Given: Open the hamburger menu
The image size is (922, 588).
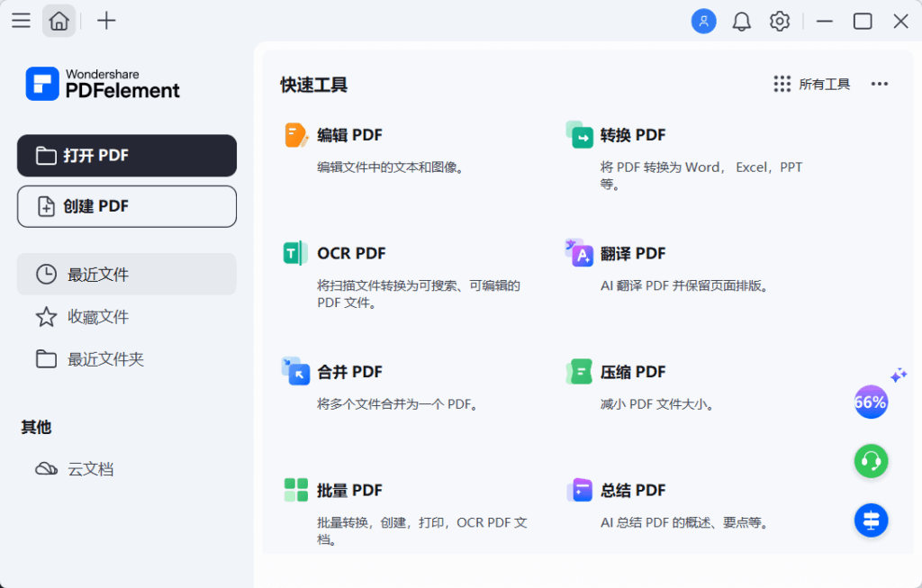Looking at the screenshot, I should click(21, 21).
